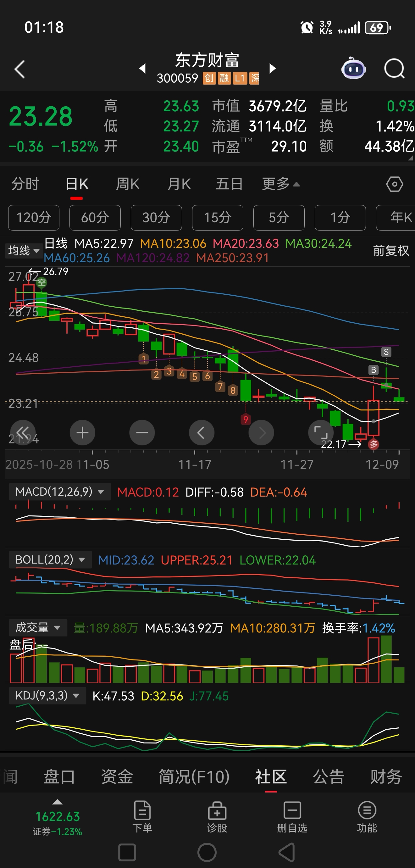Tap the 创 board tag
Screen dimensions: 415x868
coord(209,79)
